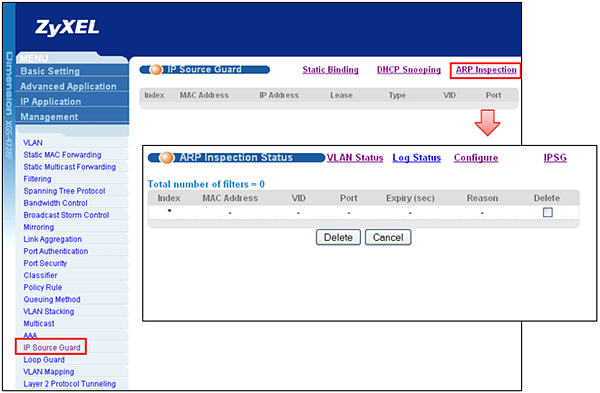Click the Cancel button
Image resolution: width=600 pixels, height=393 pixels.
[x=388, y=237]
